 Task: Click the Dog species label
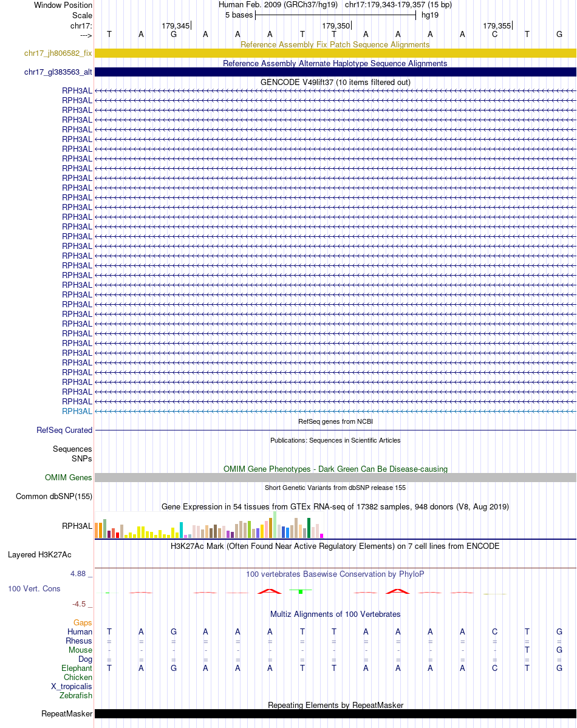[x=85, y=659]
